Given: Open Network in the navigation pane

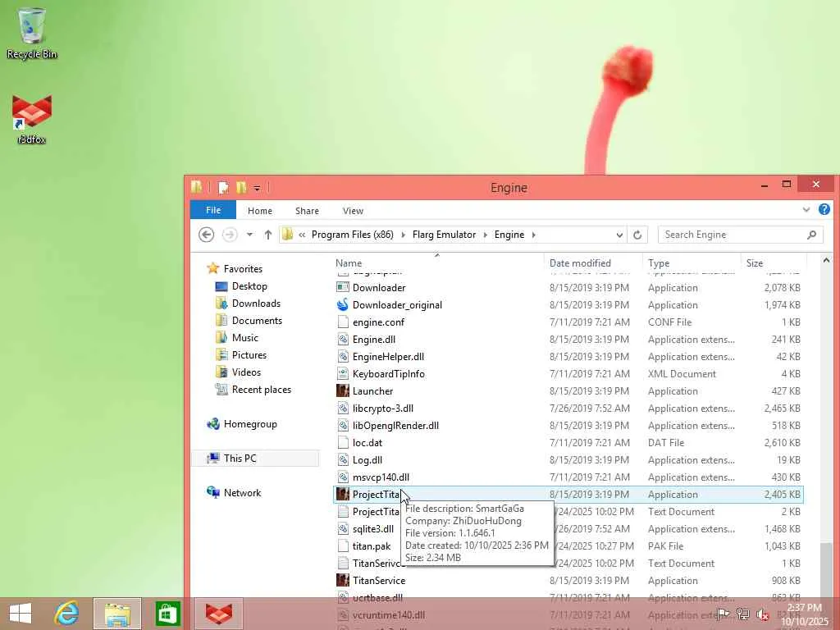Looking at the screenshot, I should point(242,492).
